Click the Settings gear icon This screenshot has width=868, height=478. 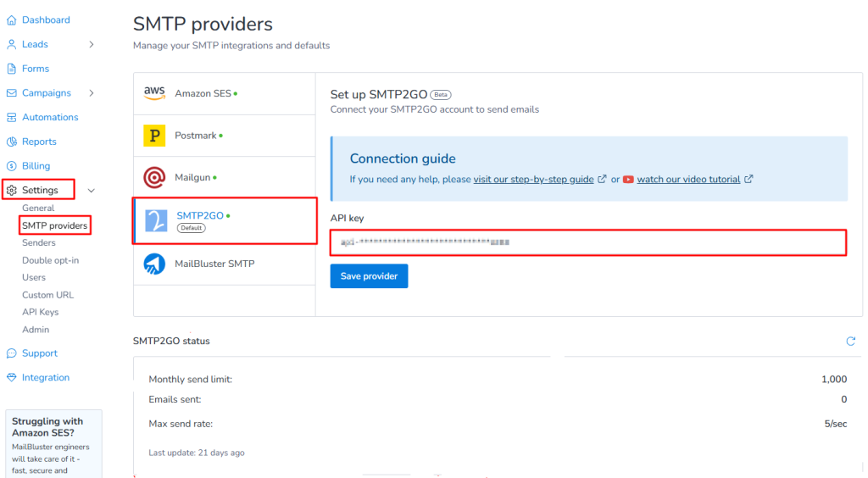click(12, 191)
